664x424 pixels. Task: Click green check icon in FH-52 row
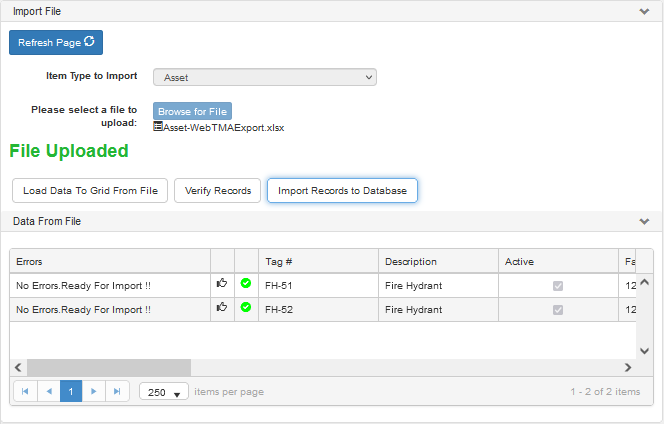246,307
